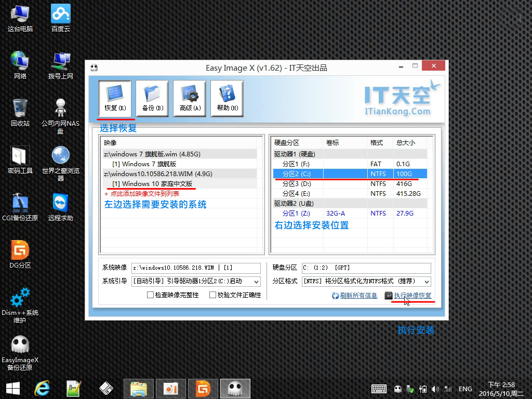Image resolution: width=532 pixels, height=399 pixels.
Task: Open 百度云 desktop icon
Action: (x=61, y=19)
